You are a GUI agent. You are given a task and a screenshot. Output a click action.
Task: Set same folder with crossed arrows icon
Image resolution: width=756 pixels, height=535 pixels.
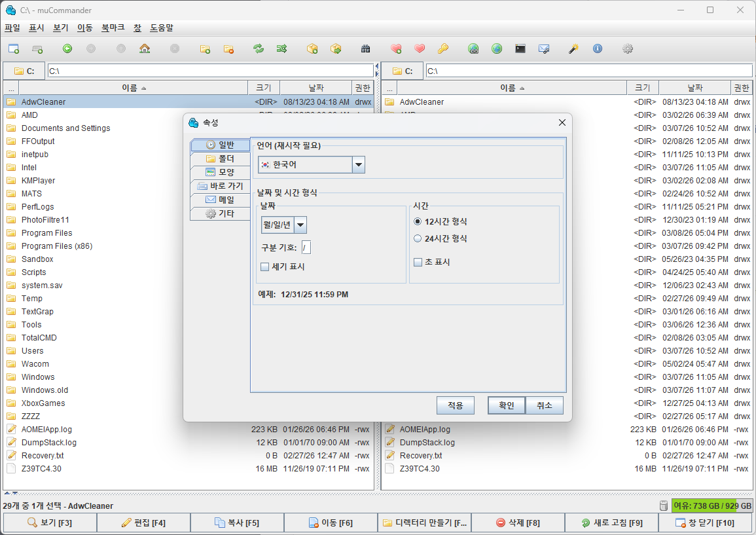point(282,48)
